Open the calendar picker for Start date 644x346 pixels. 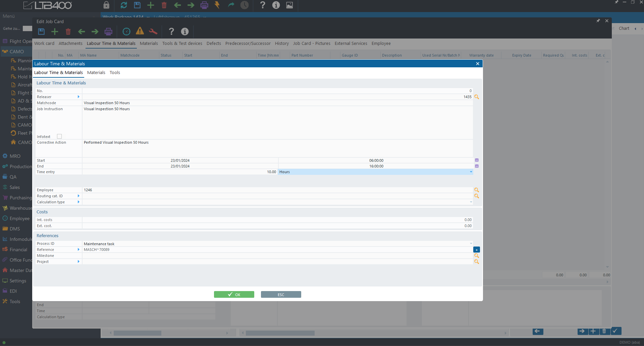[x=477, y=160]
